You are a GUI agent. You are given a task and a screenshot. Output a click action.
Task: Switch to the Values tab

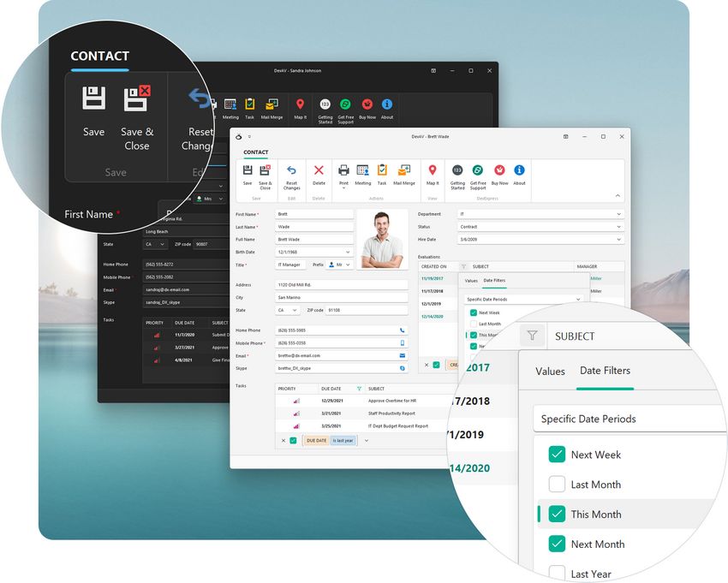[549, 371]
